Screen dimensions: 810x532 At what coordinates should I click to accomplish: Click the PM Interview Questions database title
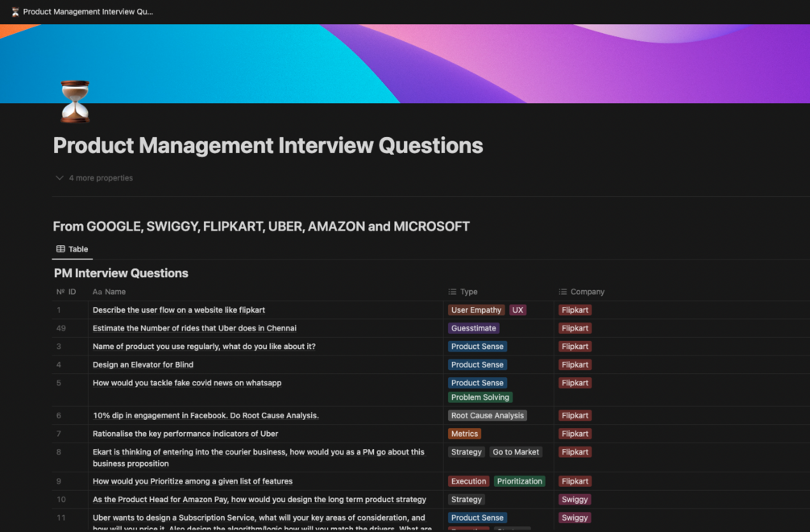(x=121, y=273)
